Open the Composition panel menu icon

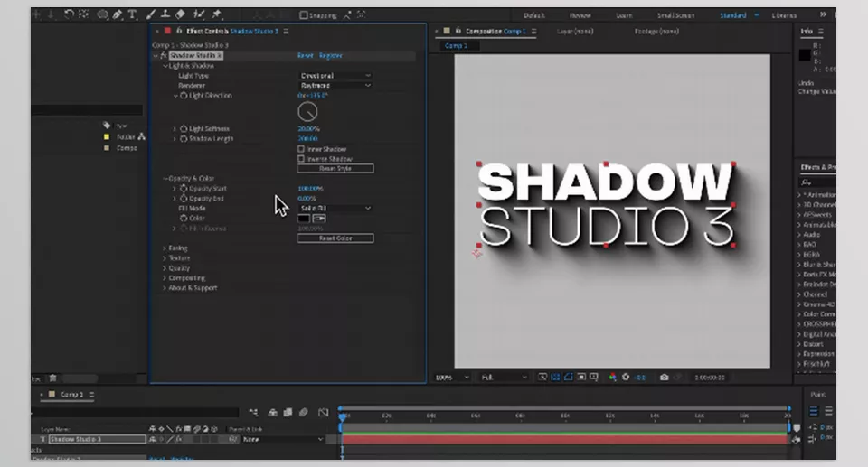coord(534,32)
